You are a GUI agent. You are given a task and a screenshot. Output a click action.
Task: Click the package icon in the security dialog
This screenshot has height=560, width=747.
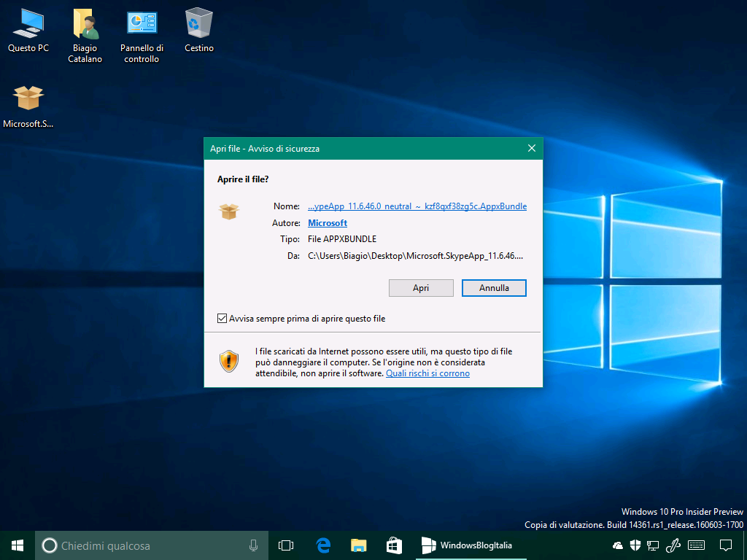click(228, 211)
